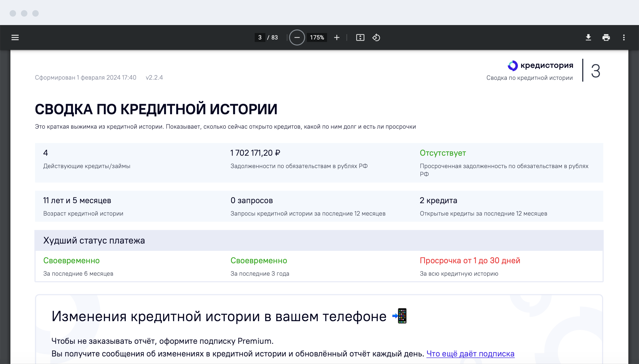Print the document
The height and width of the screenshot is (364, 639).
606,38
